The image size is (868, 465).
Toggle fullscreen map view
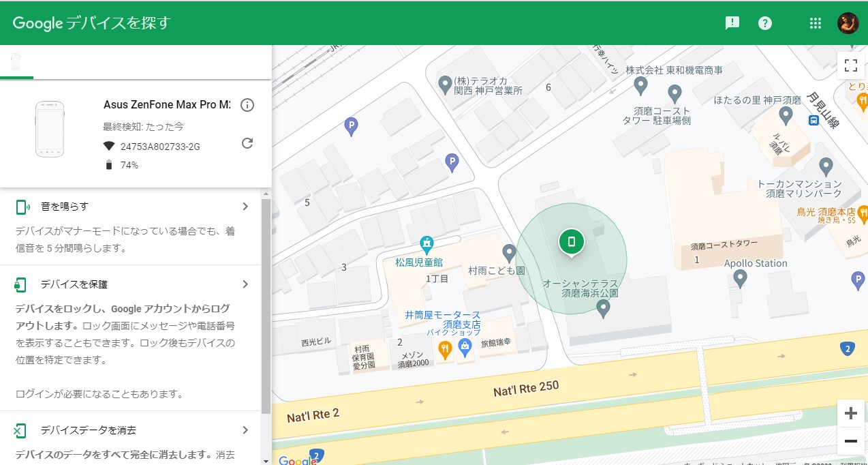850,65
